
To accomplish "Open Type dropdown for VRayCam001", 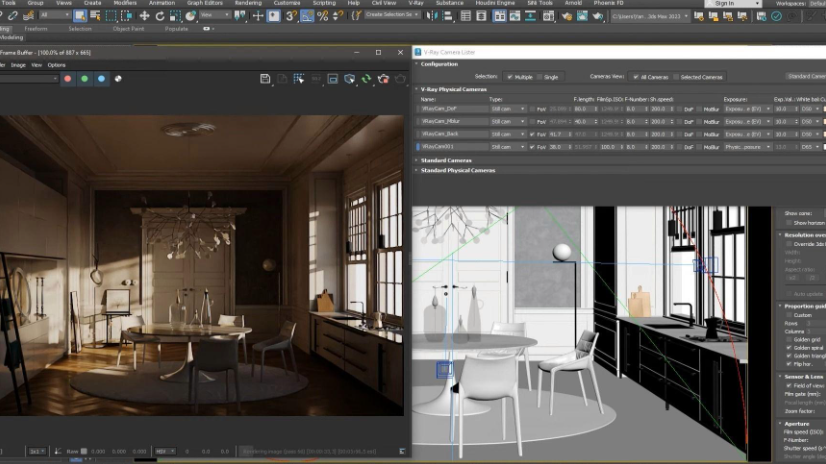I will tap(508, 147).
